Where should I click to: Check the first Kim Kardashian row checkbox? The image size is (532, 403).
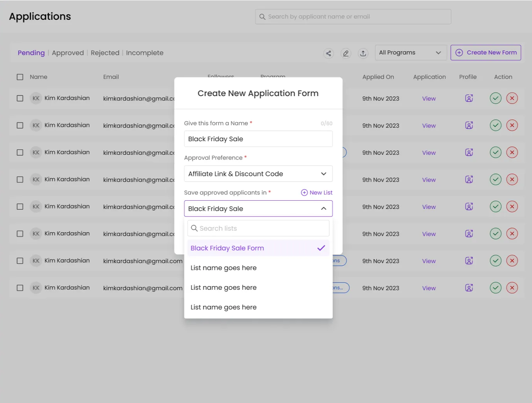(20, 98)
